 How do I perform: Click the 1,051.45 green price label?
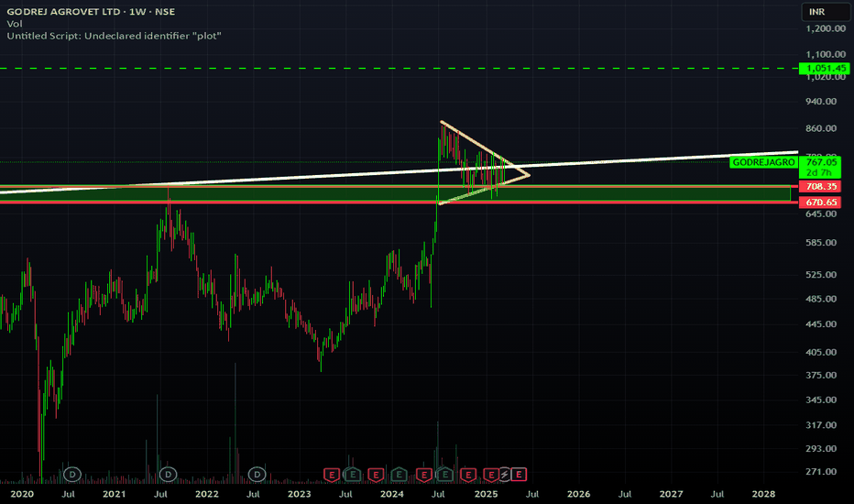click(824, 68)
